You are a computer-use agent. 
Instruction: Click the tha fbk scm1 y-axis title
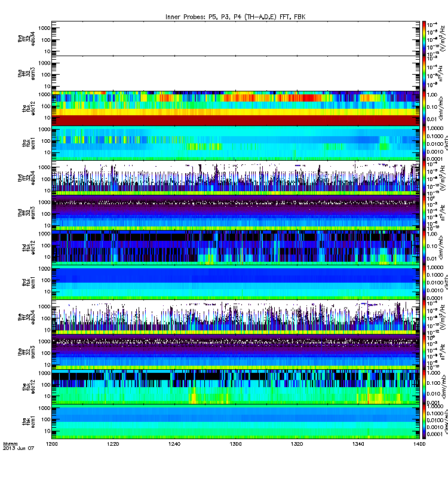click(x=29, y=143)
